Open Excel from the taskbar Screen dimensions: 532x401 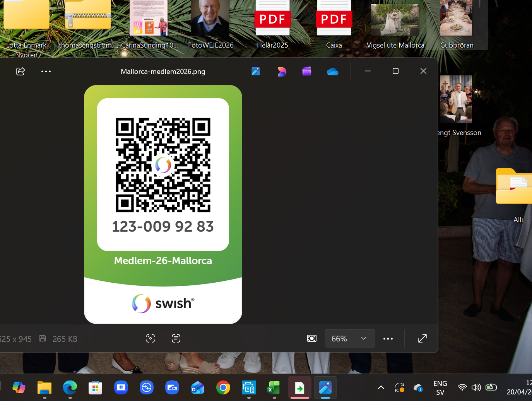(x=274, y=387)
